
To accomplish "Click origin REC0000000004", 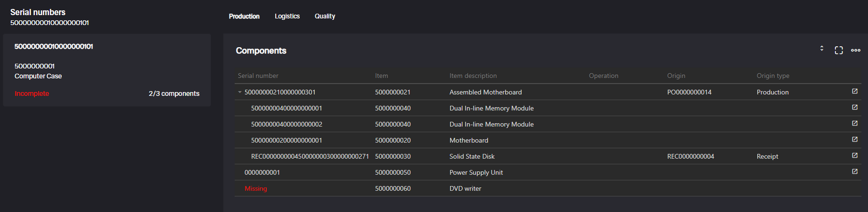I will (690, 156).
